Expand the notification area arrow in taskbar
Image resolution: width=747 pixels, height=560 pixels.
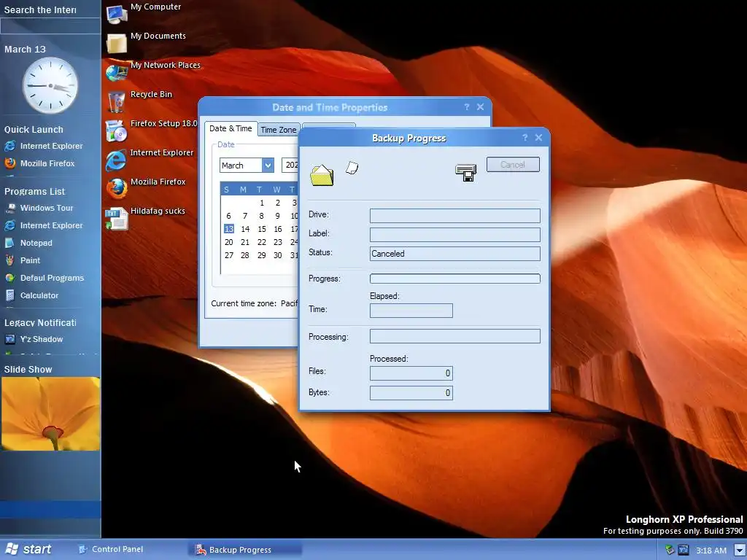click(x=740, y=551)
